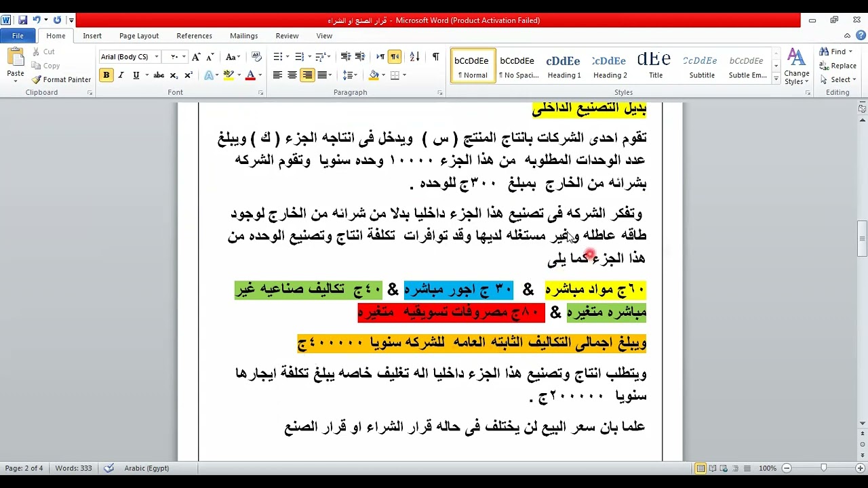Center the paragraph text
This screenshot has width=868, height=488.
tap(292, 75)
